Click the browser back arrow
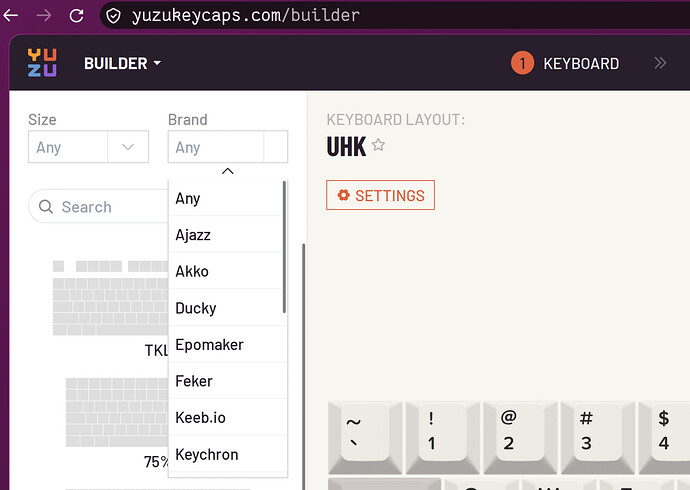Image resolution: width=690 pixels, height=490 pixels. (x=11, y=16)
